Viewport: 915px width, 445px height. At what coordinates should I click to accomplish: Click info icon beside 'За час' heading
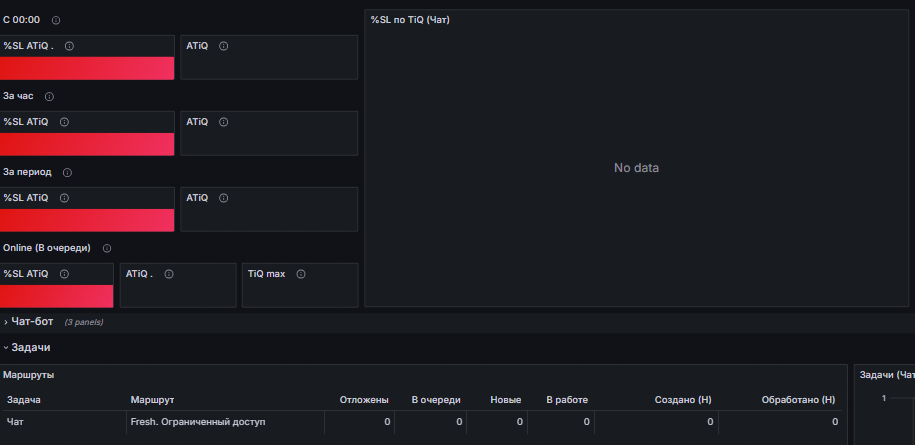click(x=50, y=96)
